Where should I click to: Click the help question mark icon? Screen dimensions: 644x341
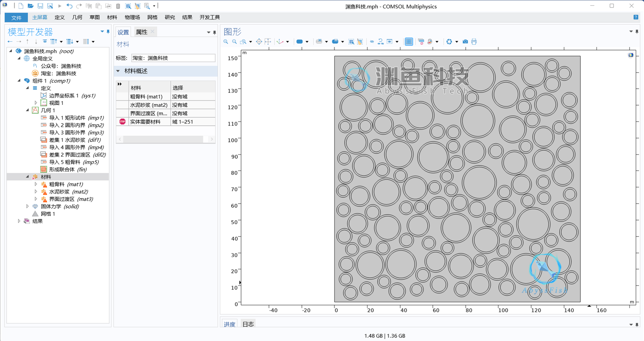[636, 17]
